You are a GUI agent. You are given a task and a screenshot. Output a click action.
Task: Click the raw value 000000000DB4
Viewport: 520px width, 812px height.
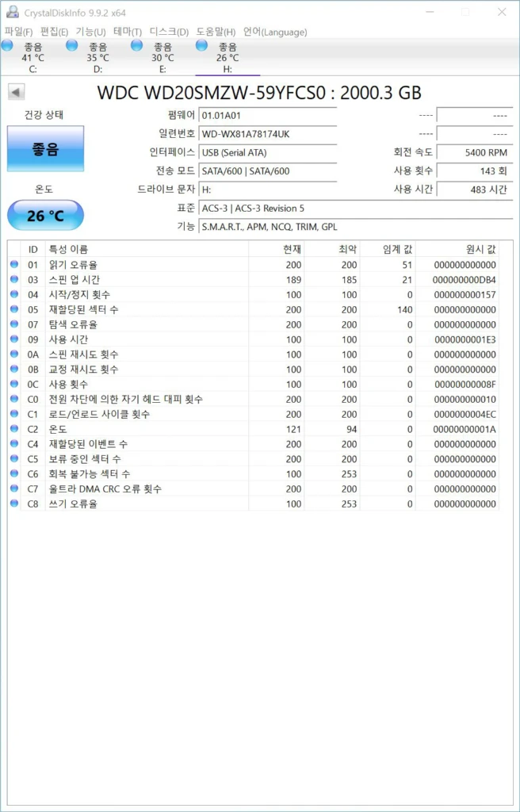(464, 280)
